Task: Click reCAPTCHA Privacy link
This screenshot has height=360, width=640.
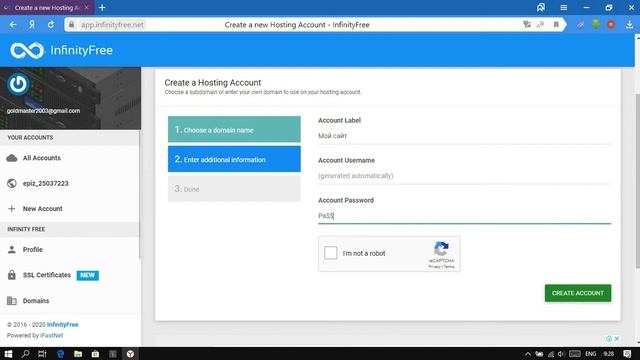Action: (434, 267)
